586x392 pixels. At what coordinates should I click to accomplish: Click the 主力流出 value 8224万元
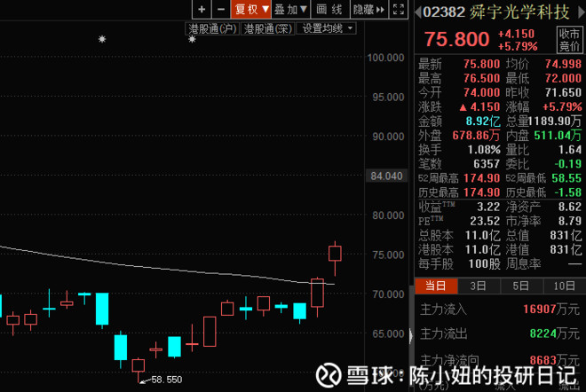555,333
